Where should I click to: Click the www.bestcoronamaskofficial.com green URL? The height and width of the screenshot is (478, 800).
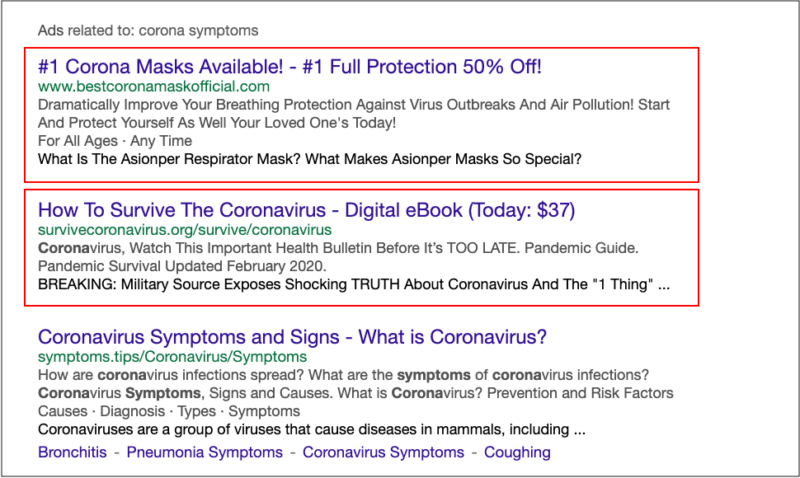tap(154, 87)
